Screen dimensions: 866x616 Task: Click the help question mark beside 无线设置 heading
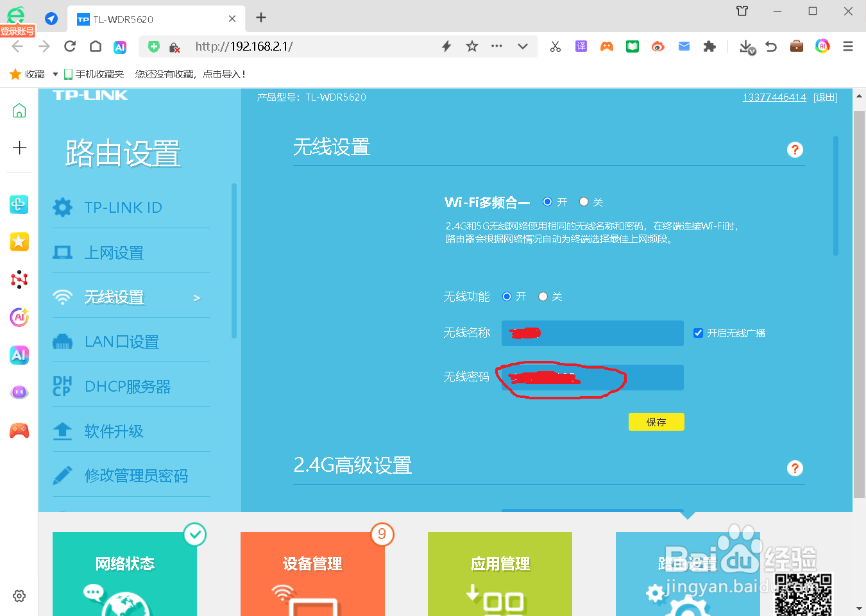coord(795,149)
